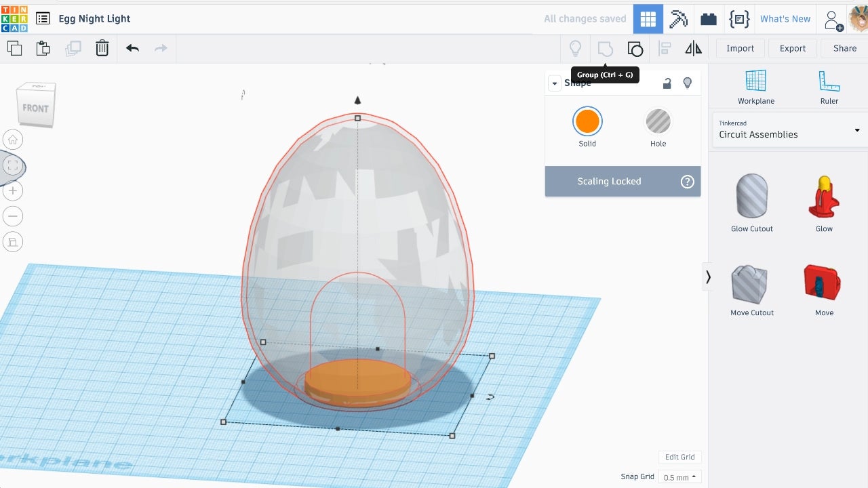
Task: Click the Import button
Action: point(740,48)
